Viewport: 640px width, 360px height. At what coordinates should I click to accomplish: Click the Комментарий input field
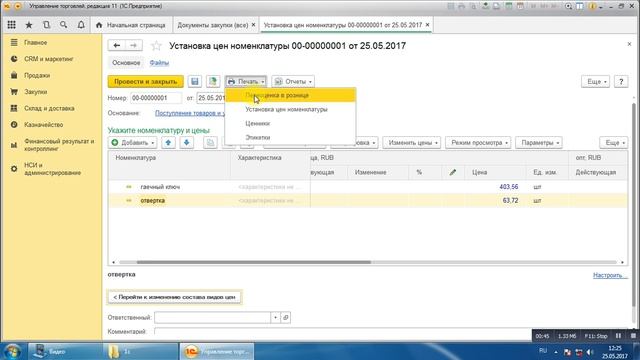pyautogui.click(x=343, y=331)
